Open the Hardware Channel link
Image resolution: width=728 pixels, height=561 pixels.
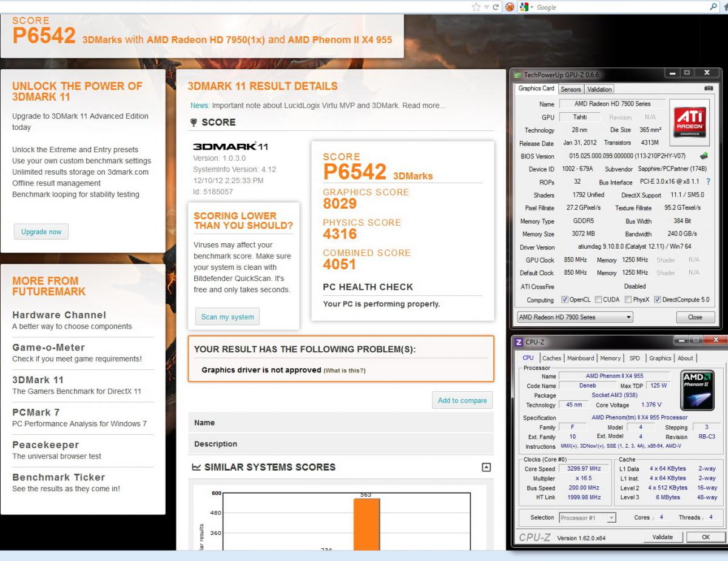click(x=59, y=315)
